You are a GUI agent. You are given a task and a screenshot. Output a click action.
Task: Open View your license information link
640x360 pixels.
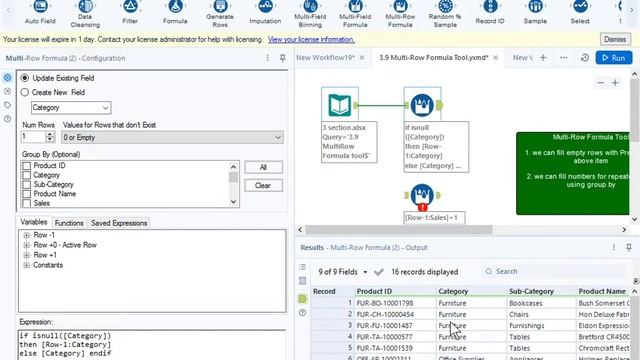click(x=311, y=40)
